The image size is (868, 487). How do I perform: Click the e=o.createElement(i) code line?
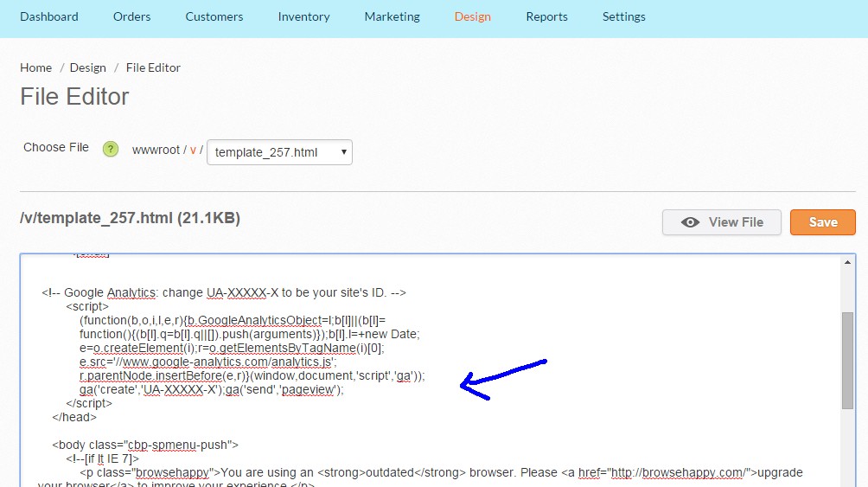(232, 348)
